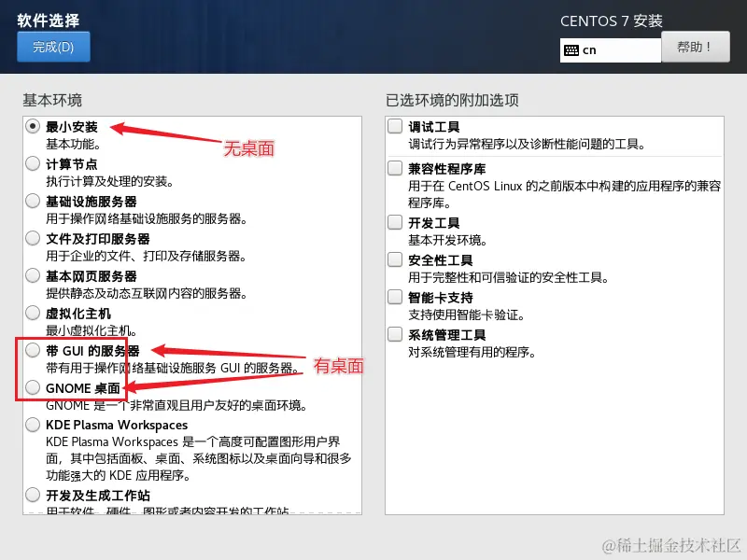The width and height of the screenshot is (747, 560).
Task: Choose the 虚拟化主机 environment
Action: click(33, 313)
